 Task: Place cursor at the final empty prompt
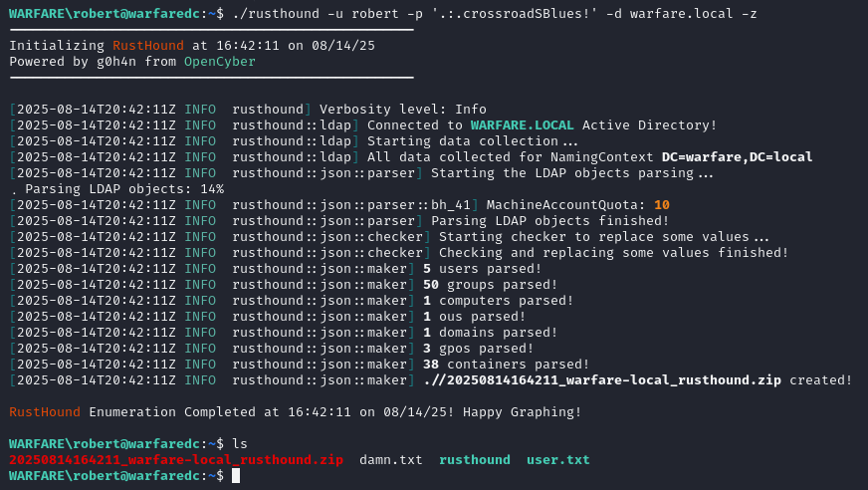click(x=236, y=476)
